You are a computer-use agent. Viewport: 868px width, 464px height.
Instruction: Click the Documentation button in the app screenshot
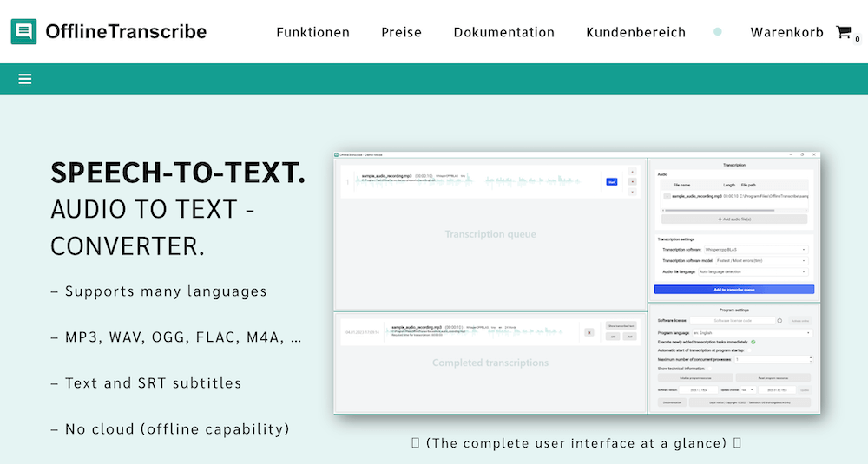pyautogui.click(x=672, y=402)
